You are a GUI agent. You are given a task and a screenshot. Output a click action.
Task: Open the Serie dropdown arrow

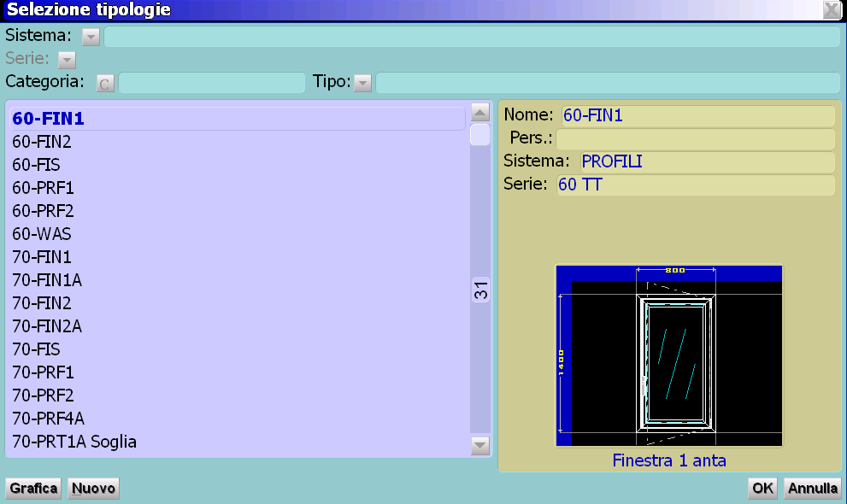(67, 59)
